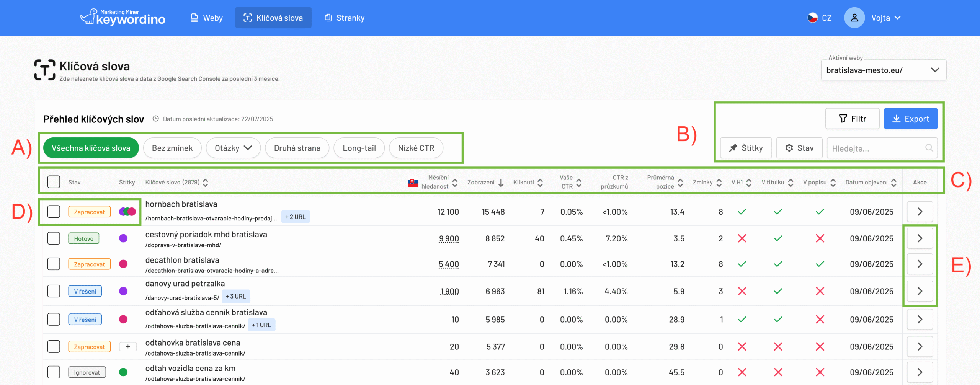Click purple tag dot of cestovný poriadok row
Screen dimensions: 980x385
tap(123, 238)
